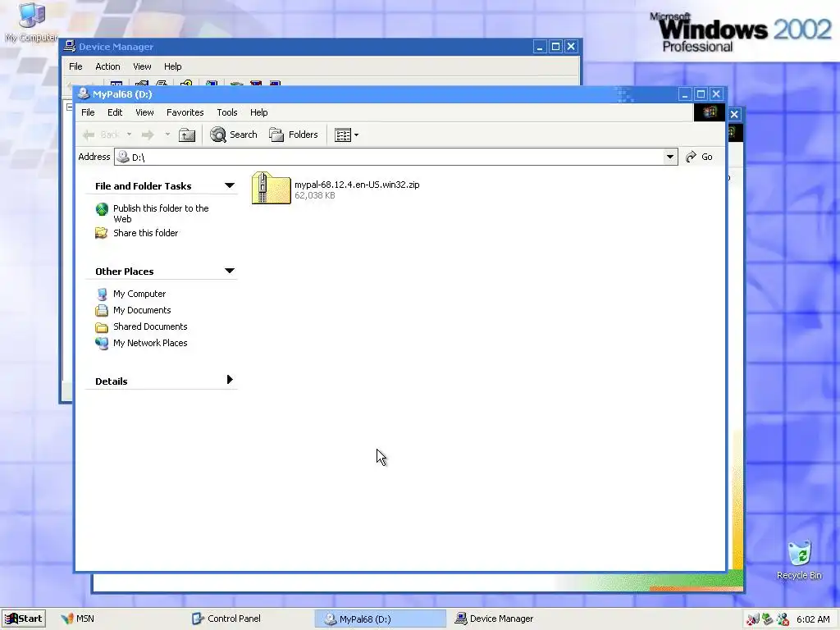
Task: Expand the Address bar dropdown
Action: click(669, 157)
